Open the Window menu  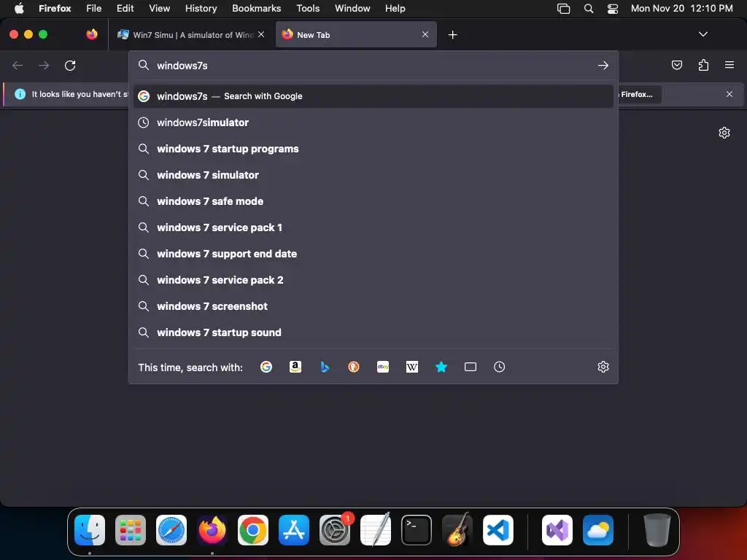(352, 8)
